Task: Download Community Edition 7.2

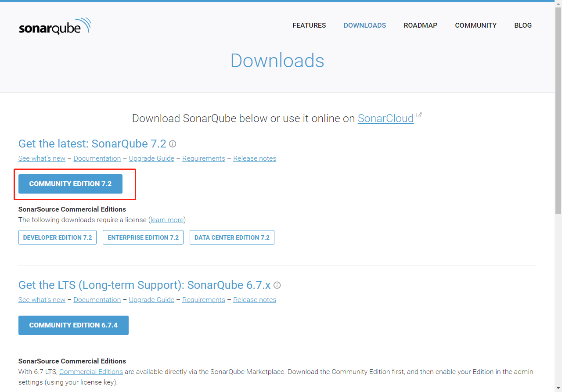Action: pos(70,184)
